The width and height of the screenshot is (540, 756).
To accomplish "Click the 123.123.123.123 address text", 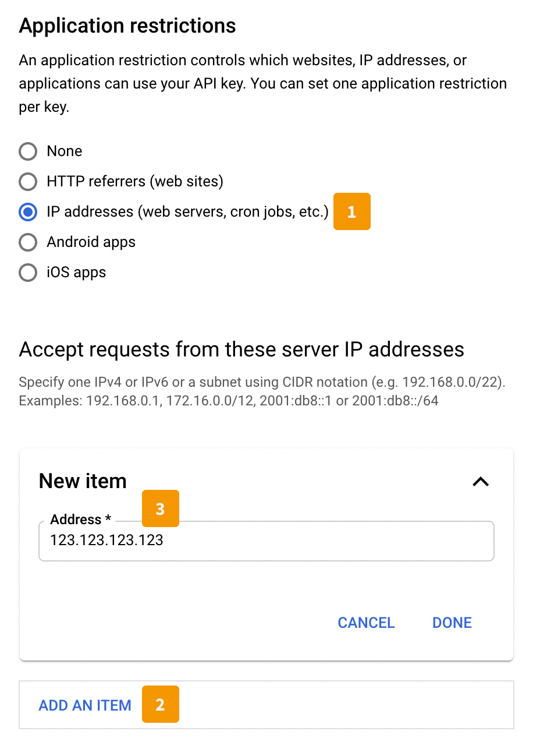I will coord(106,540).
